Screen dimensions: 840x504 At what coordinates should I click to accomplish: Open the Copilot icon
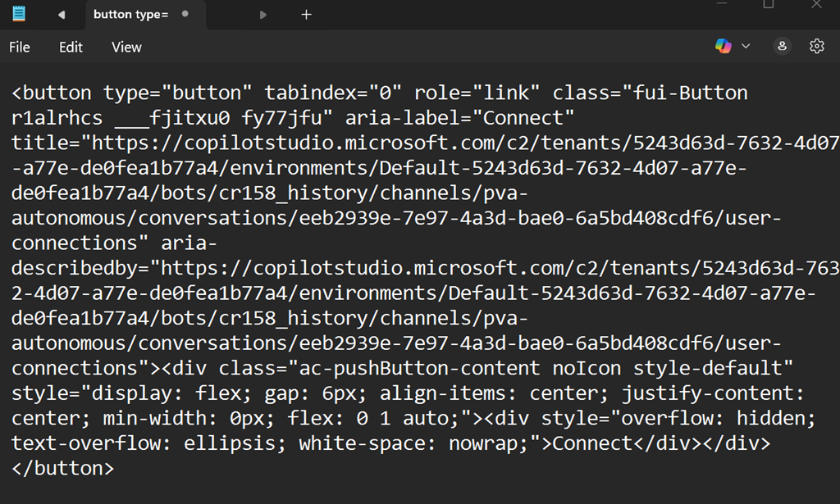click(723, 47)
